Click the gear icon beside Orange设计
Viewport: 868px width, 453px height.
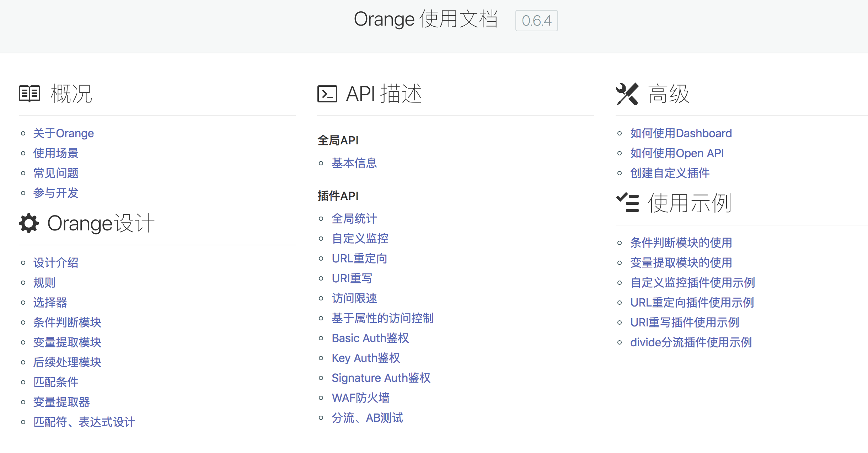[x=29, y=223]
